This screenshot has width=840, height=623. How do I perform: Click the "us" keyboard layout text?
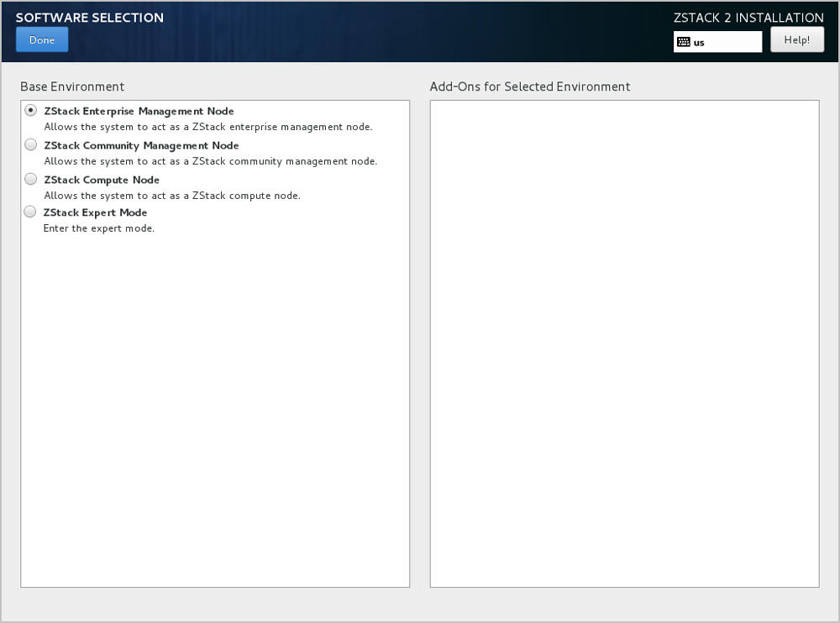tap(700, 42)
